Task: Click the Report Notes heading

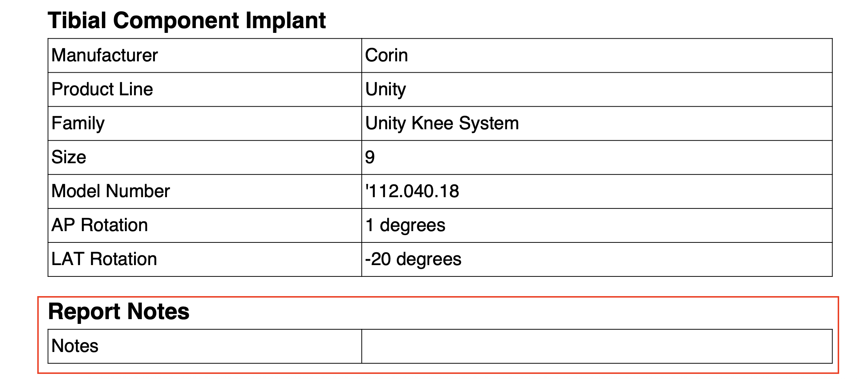Action: click(119, 311)
